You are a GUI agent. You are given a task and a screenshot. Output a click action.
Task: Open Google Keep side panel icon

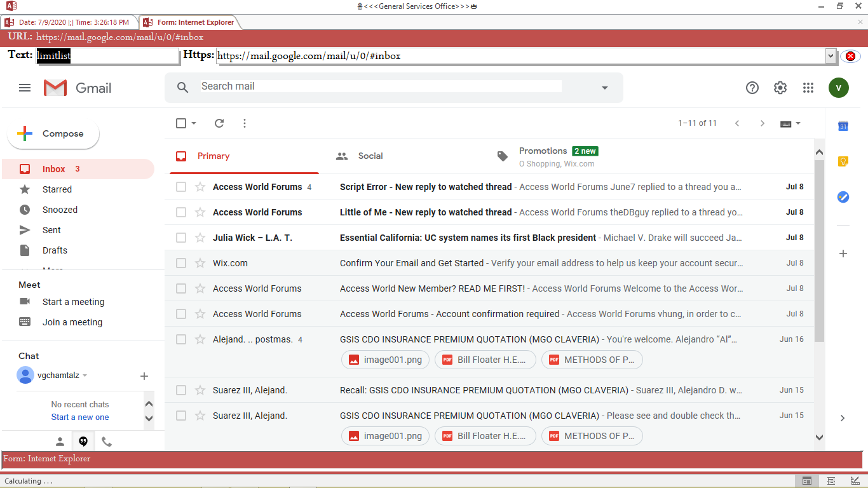click(x=843, y=161)
